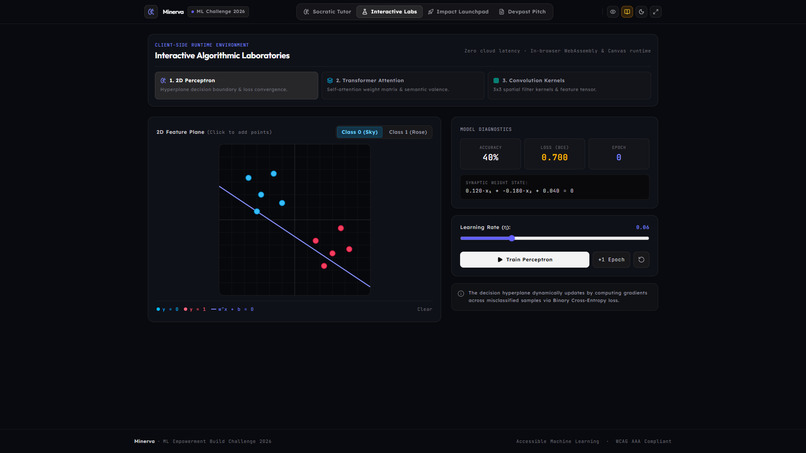Go to the Devpost Pitch tab
The image size is (806, 453).
coord(522,11)
